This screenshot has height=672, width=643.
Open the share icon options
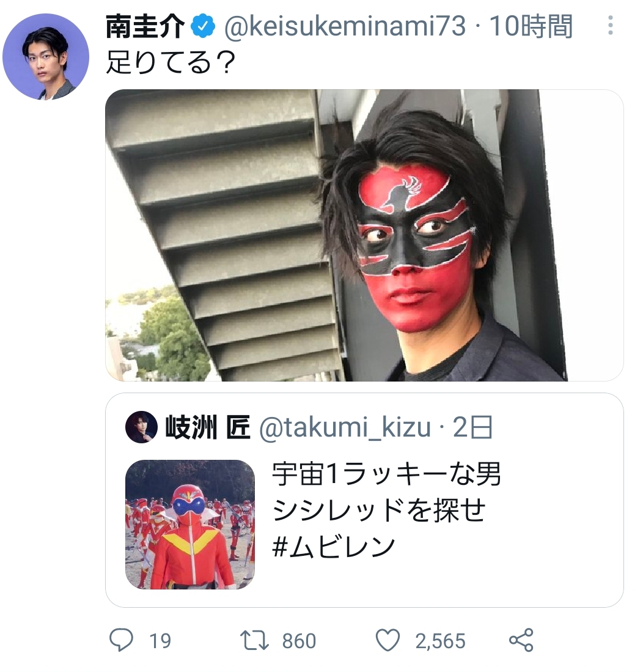point(521,640)
